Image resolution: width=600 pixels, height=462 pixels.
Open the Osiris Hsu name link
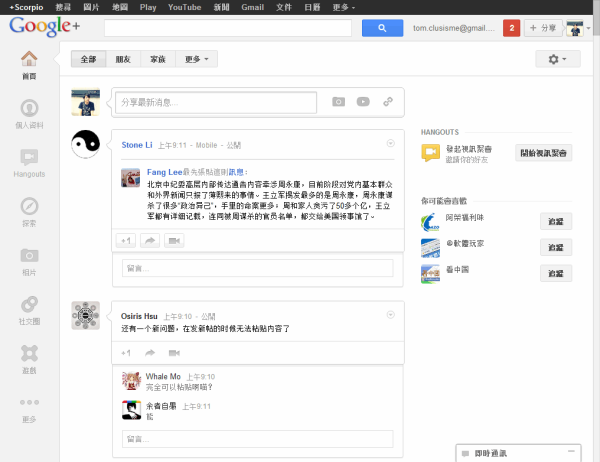pyautogui.click(x=139, y=317)
